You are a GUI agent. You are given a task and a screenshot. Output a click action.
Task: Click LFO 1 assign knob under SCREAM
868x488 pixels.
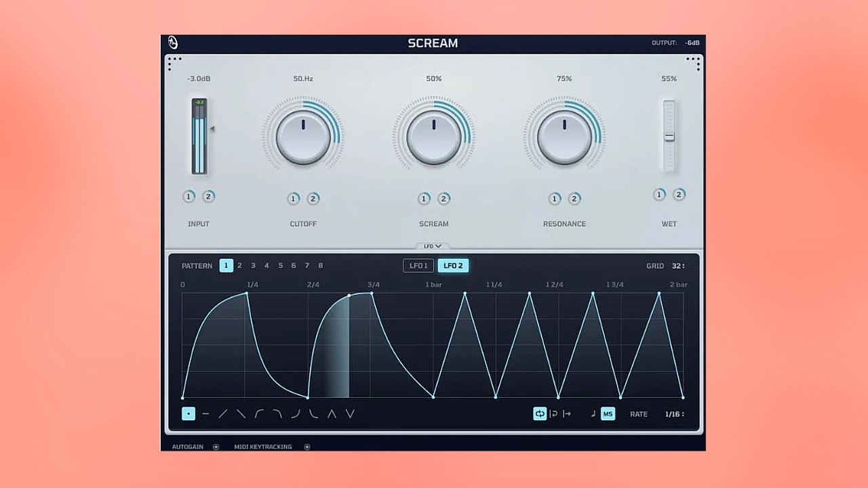point(424,199)
